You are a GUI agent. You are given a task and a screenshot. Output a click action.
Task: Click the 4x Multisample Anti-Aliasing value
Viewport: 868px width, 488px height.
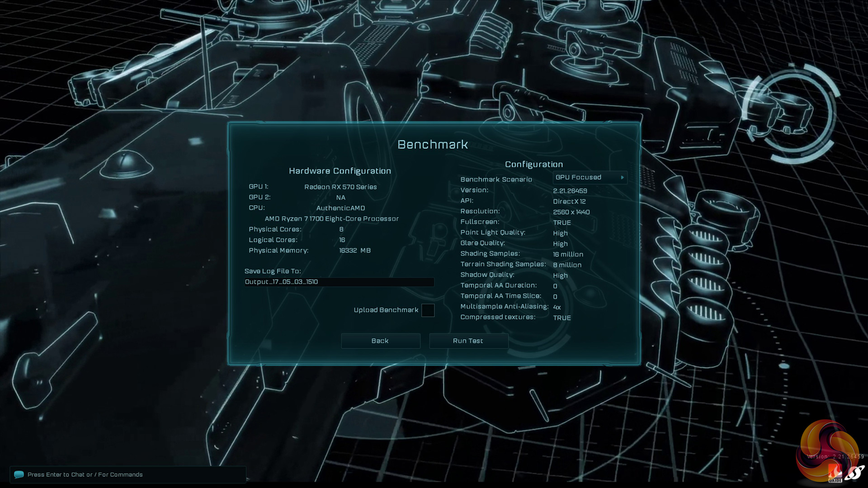[x=557, y=307]
